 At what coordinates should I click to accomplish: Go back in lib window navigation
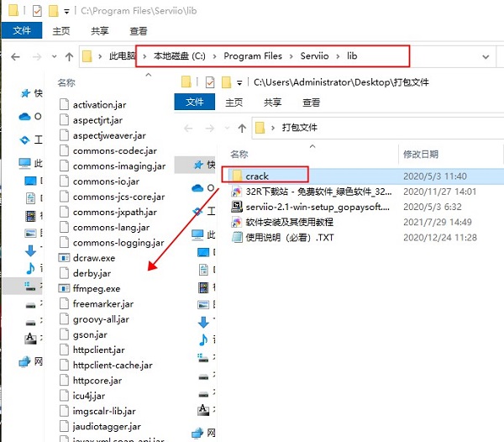click(15, 57)
